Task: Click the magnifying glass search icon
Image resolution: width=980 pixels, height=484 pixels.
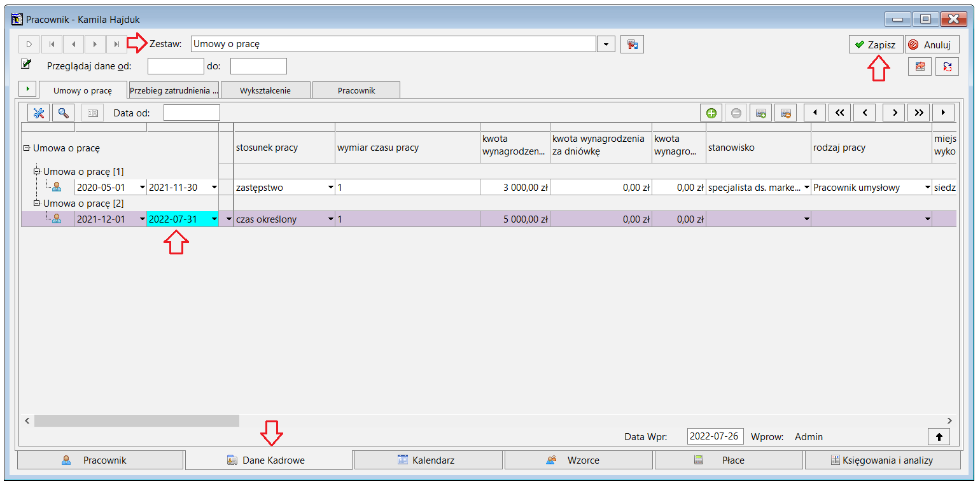Action: (63, 113)
